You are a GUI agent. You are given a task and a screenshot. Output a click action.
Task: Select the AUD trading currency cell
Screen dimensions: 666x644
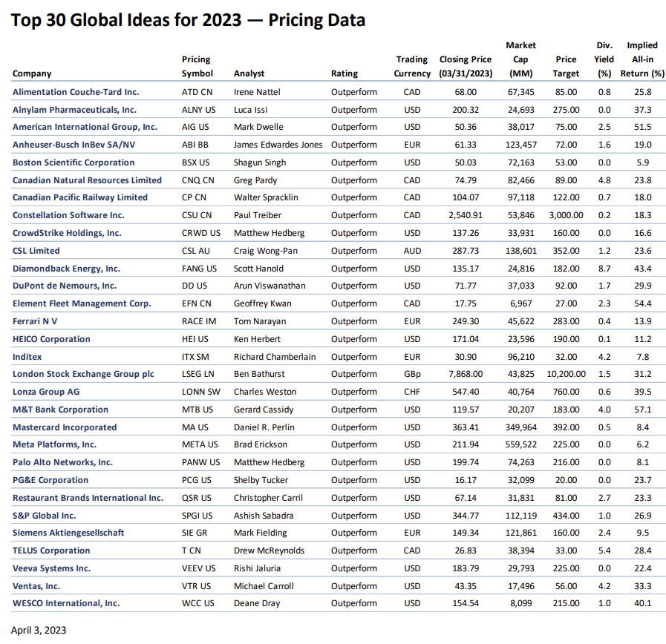point(412,251)
